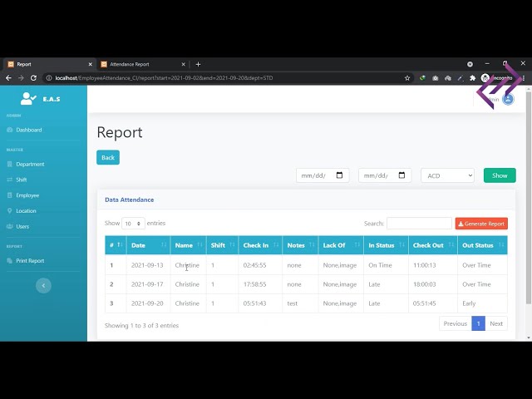Open the start date calendar picker icon
The width and height of the screenshot is (532, 399).
[x=339, y=175]
